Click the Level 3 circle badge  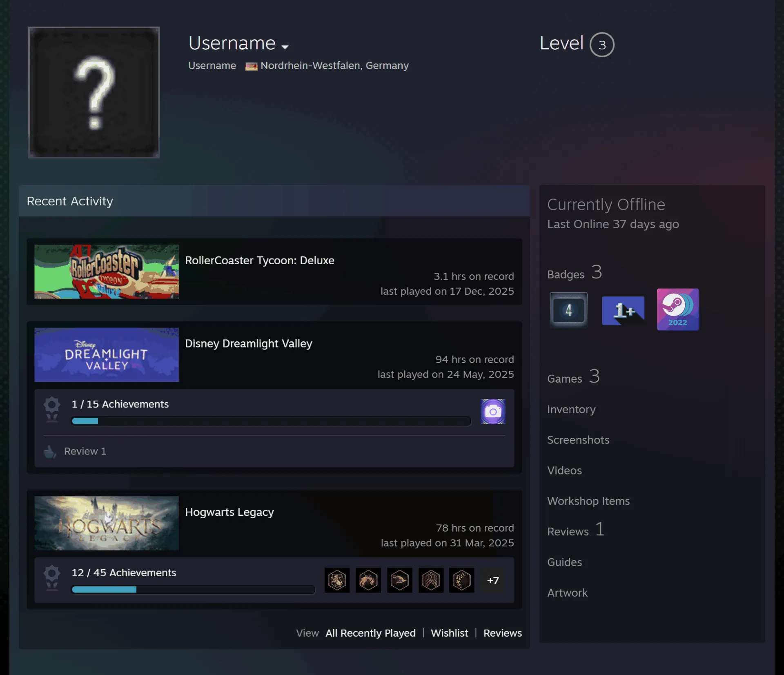tap(602, 45)
